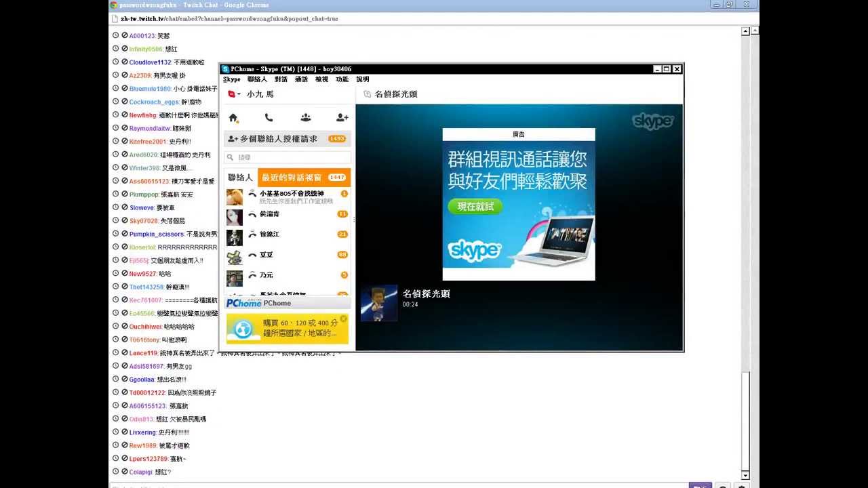The image size is (868, 488).
Task: Click the ban icon beside Plumppop
Action: [125, 194]
